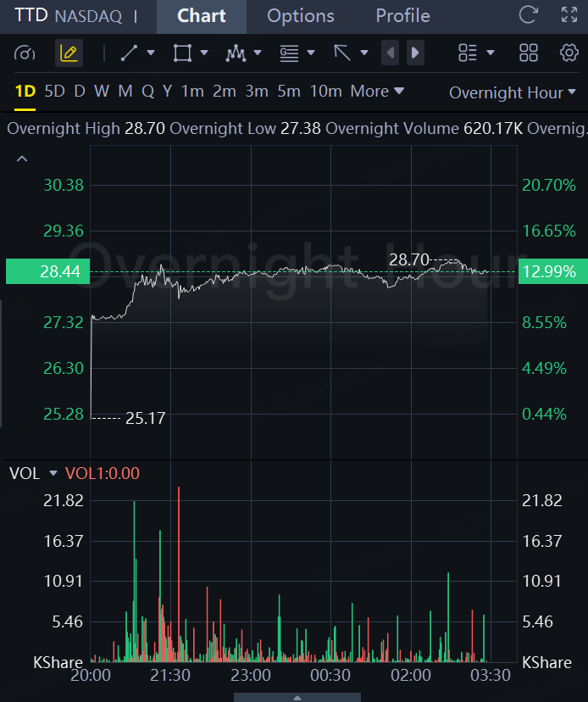
Task: Toggle the yellow drawing pencil tool
Action: coord(69,53)
